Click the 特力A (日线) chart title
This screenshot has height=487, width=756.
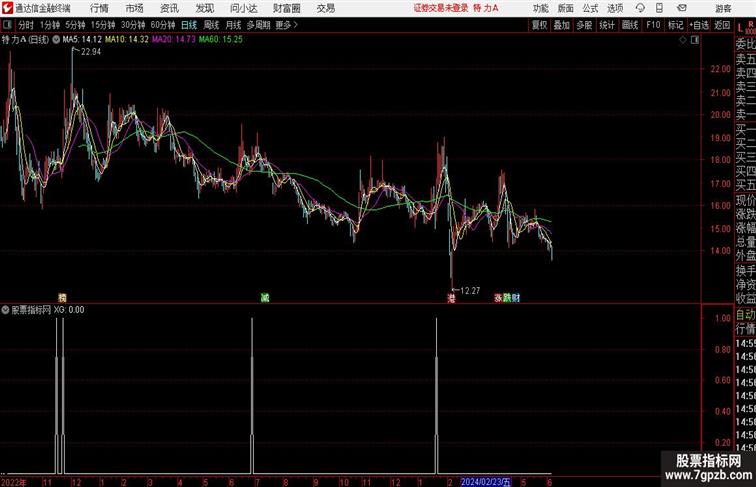click(25, 40)
